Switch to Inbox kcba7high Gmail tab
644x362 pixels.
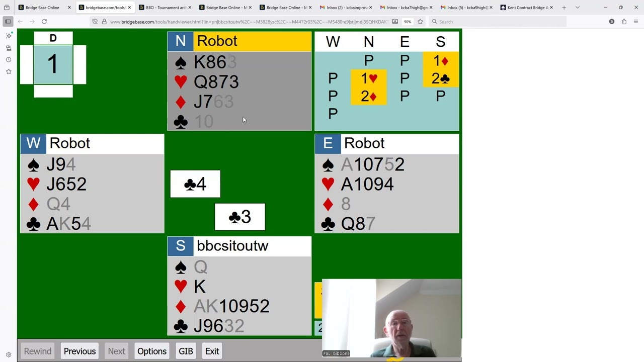tap(406, 8)
